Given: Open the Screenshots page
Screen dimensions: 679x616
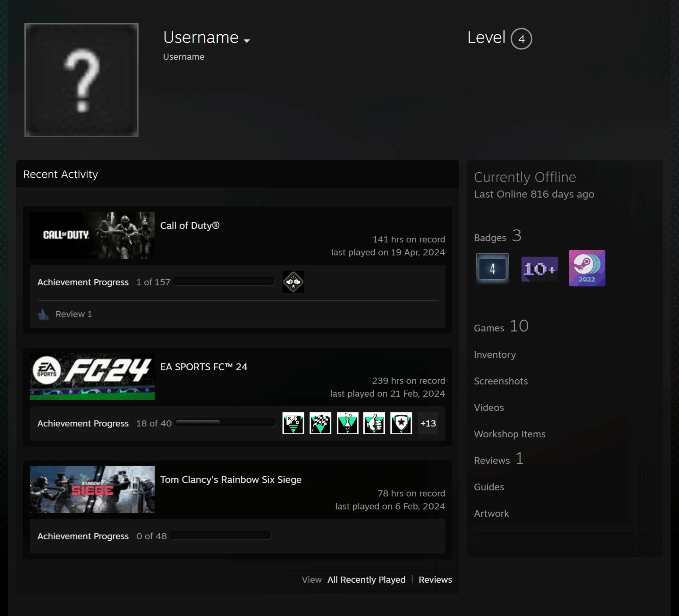Looking at the screenshot, I should pyautogui.click(x=501, y=381).
